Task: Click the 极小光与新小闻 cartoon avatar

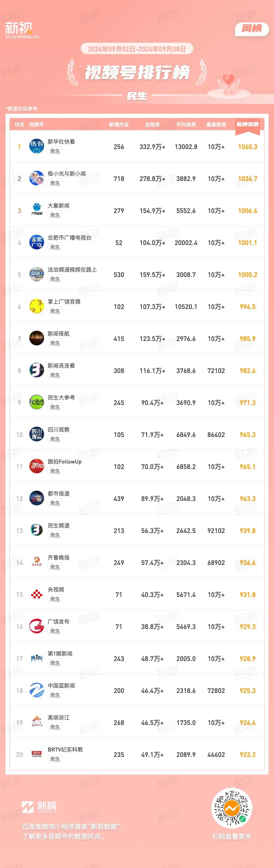Action: click(36, 178)
